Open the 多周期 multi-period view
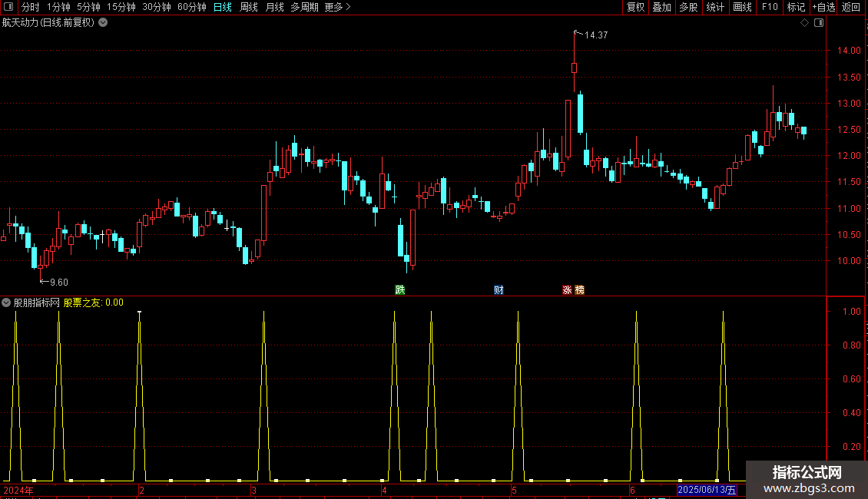The image size is (868, 499). pyautogui.click(x=304, y=7)
